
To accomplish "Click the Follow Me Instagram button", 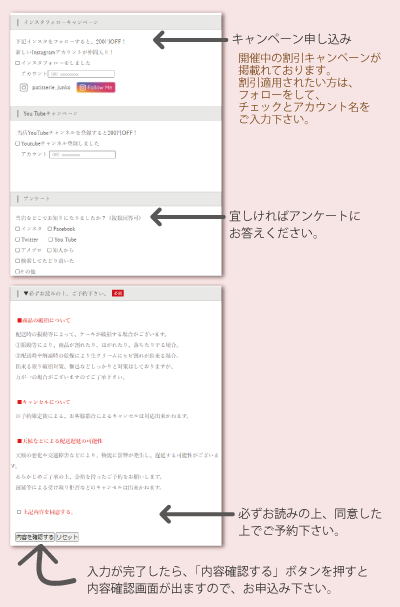I will pyautogui.click(x=96, y=87).
